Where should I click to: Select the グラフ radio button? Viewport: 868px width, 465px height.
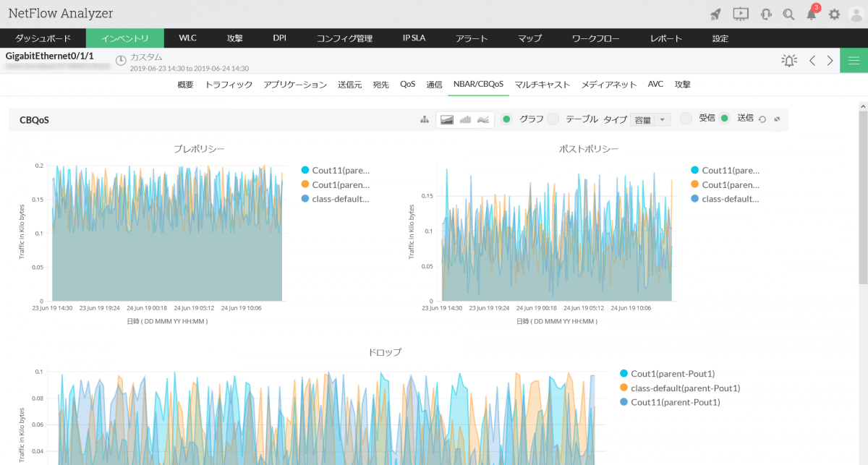507,119
